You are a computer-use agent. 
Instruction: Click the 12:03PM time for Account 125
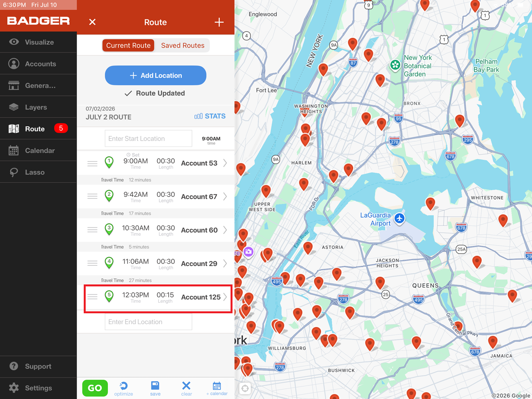click(136, 297)
